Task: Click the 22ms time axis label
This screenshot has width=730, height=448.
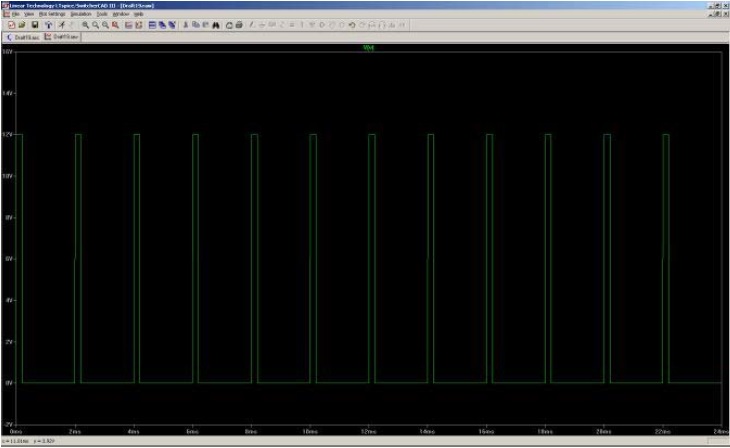Action: [662, 432]
